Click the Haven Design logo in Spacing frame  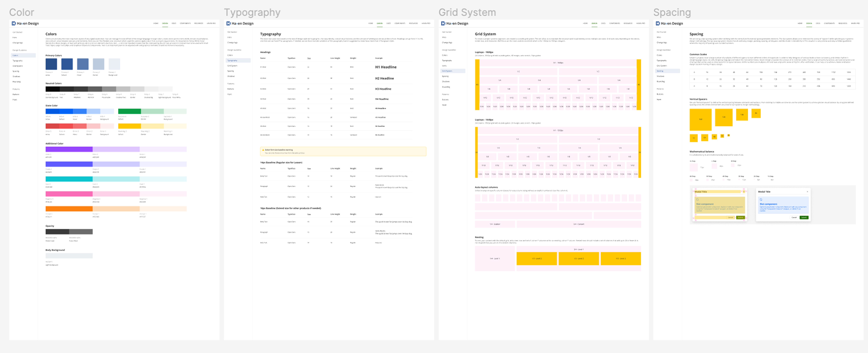tap(669, 24)
